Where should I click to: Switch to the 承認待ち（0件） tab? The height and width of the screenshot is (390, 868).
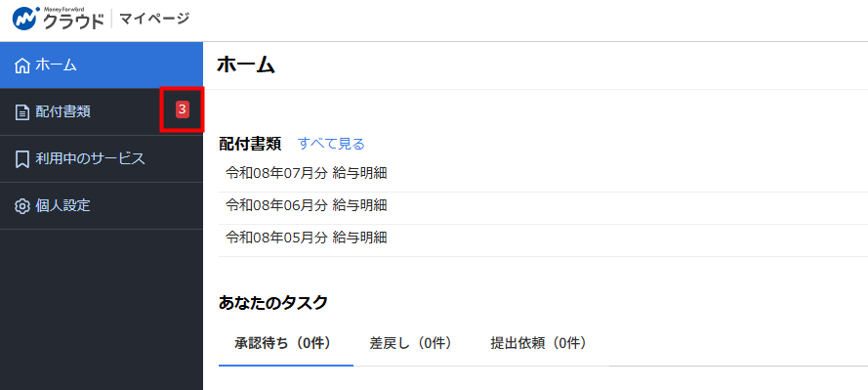coord(286,343)
